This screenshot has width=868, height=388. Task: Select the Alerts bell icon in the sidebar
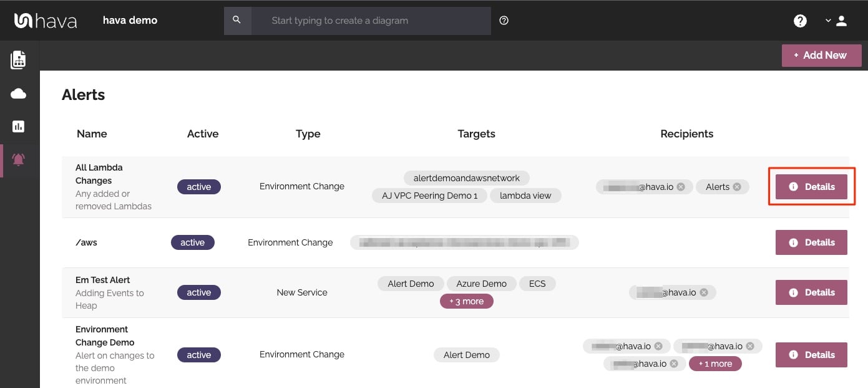(18, 159)
